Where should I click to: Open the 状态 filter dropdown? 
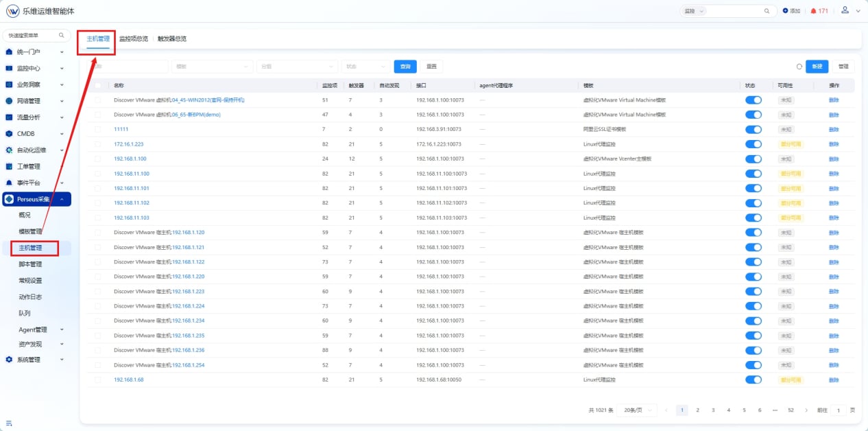tap(366, 67)
